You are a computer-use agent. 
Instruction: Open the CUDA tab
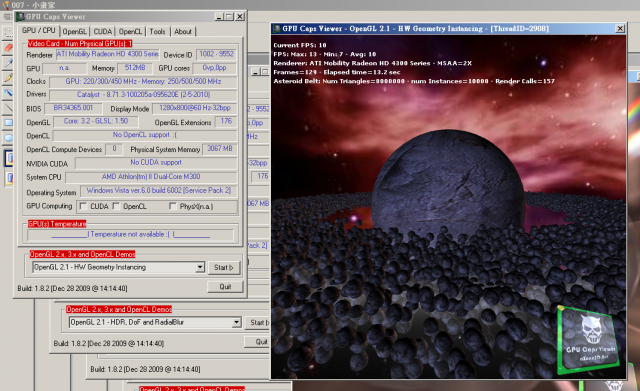[x=103, y=31]
